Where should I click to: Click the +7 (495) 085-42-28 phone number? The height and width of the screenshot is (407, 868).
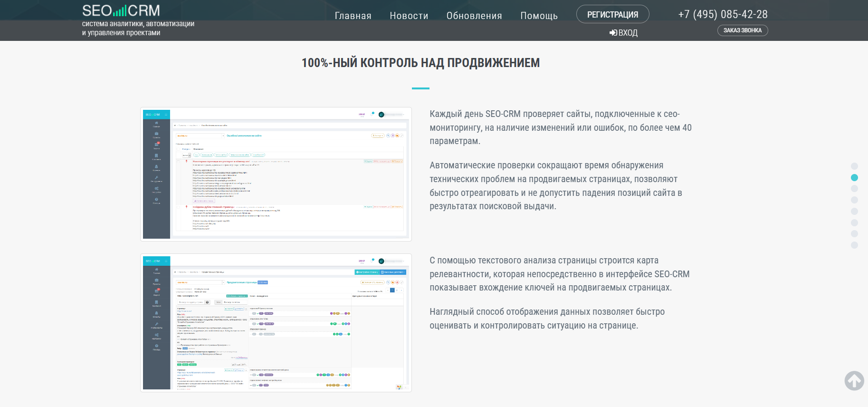pos(723,14)
